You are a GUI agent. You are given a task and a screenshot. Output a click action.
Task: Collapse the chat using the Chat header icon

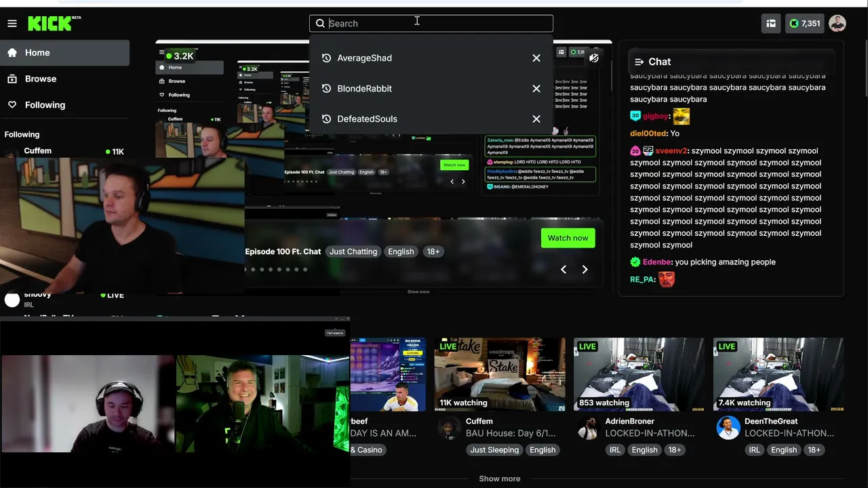[639, 62]
